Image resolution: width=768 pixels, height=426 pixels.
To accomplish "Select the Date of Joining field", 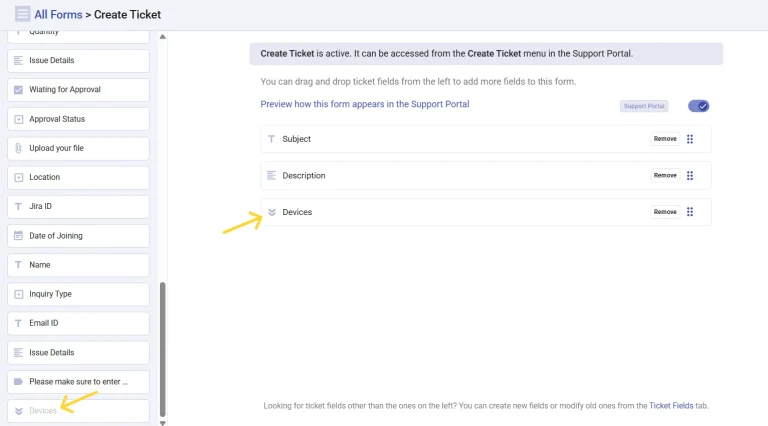I will [x=78, y=236].
